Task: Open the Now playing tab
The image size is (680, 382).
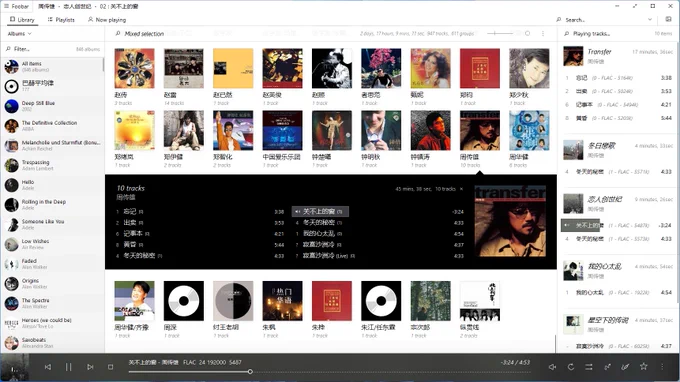Action: tap(107, 20)
